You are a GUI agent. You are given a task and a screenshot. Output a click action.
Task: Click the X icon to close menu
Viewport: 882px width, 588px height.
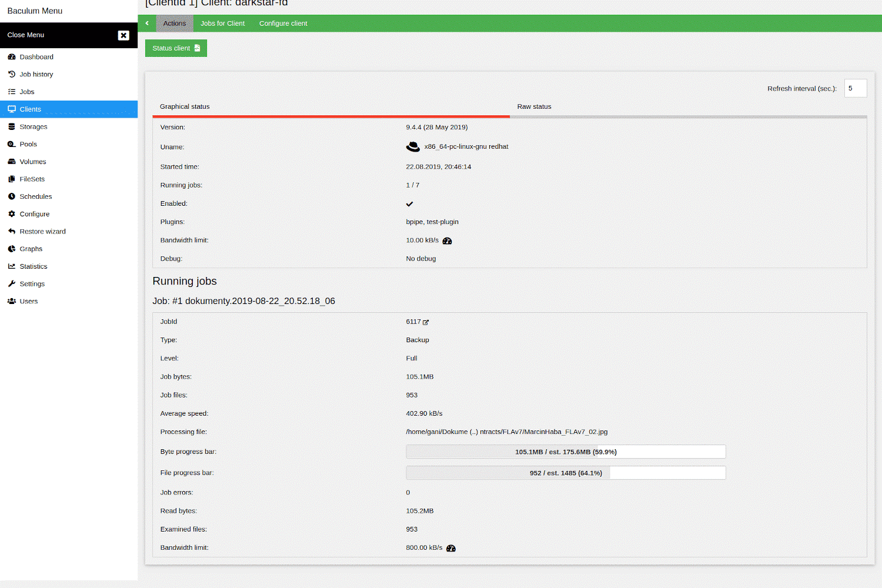[123, 35]
